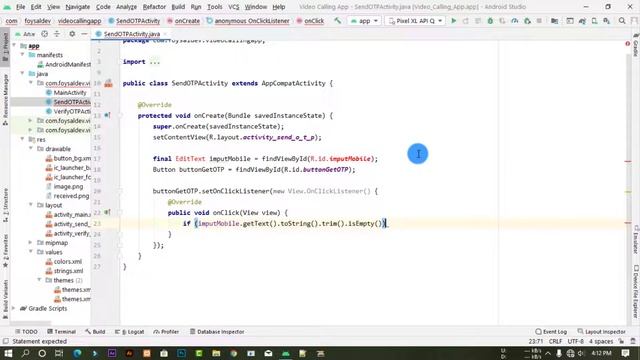Click Attach Debugger to Android Process icon
The height and width of the screenshot is (360, 640).
point(527,21)
